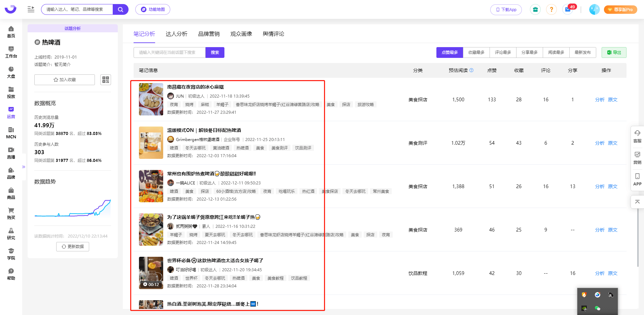The image size is (644, 315).
Task: Click the magnifier search button in header
Action: click(x=120, y=9)
